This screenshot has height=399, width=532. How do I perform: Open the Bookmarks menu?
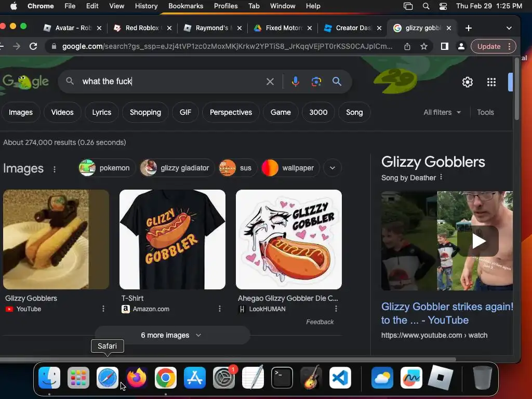point(186,6)
